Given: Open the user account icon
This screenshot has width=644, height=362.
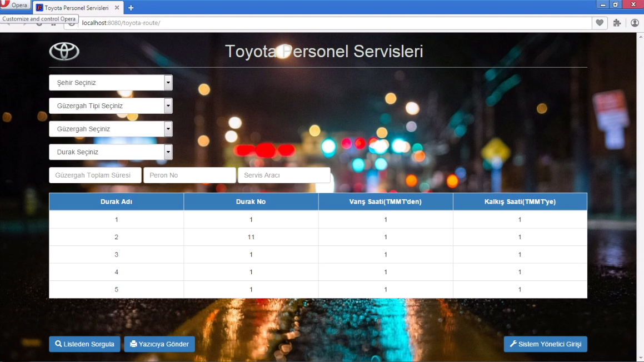Looking at the screenshot, I should pyautogui.click(x=635, y=23).
